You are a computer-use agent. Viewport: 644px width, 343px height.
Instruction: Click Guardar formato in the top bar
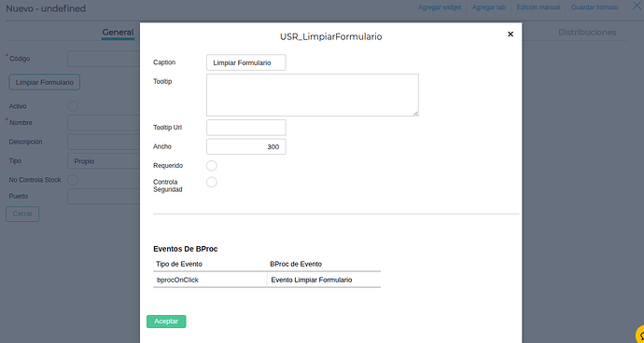[x=595, y=7]
